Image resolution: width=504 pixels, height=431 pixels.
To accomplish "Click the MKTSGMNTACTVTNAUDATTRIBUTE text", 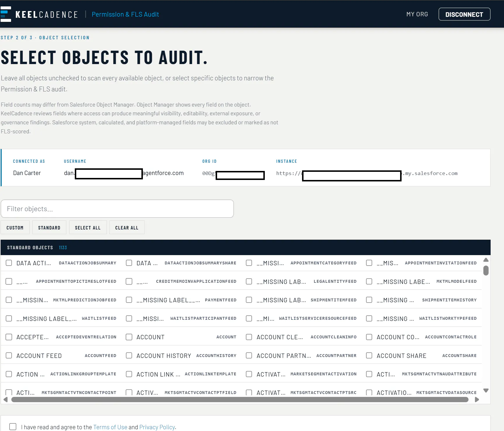I will [x=439, y=374].
